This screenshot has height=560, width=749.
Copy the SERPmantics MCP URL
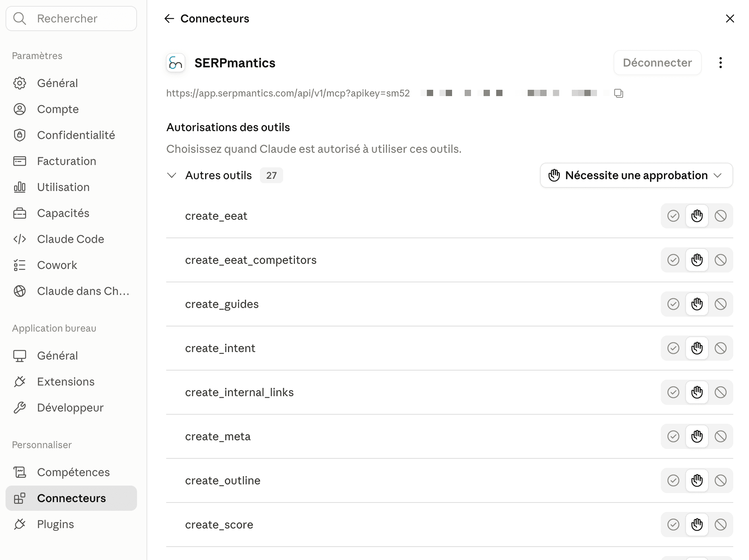pyautogui.click(x=619, y=93)
